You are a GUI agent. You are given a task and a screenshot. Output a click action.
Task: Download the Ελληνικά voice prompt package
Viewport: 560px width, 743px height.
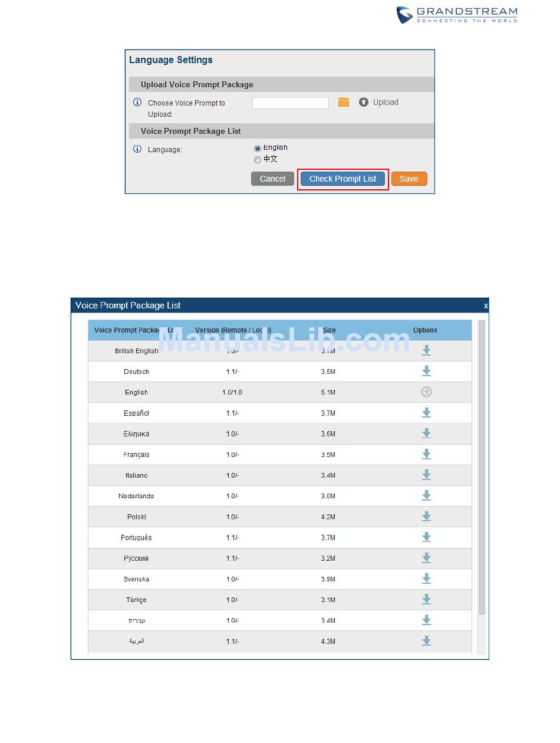pyautogui.click(x=426, y=434)
